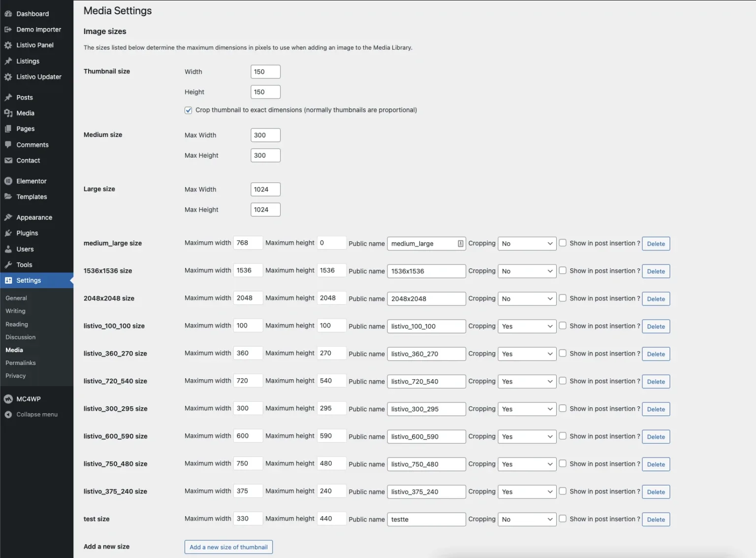Viewport: 756px width, 558px height.
Task: Focus the medium_large Public name field
Action: tap(426, 244)
